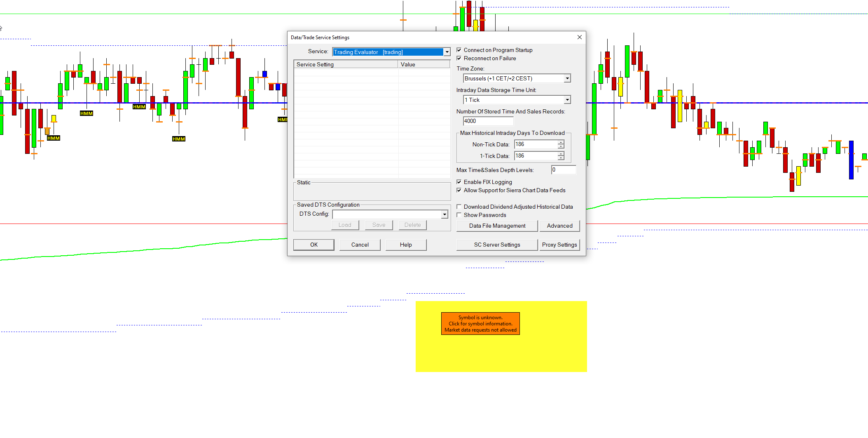Decrease Non-Tick Data days with down arrow
This screenshot has height=438, width=868.
click(x=561, y=146)
